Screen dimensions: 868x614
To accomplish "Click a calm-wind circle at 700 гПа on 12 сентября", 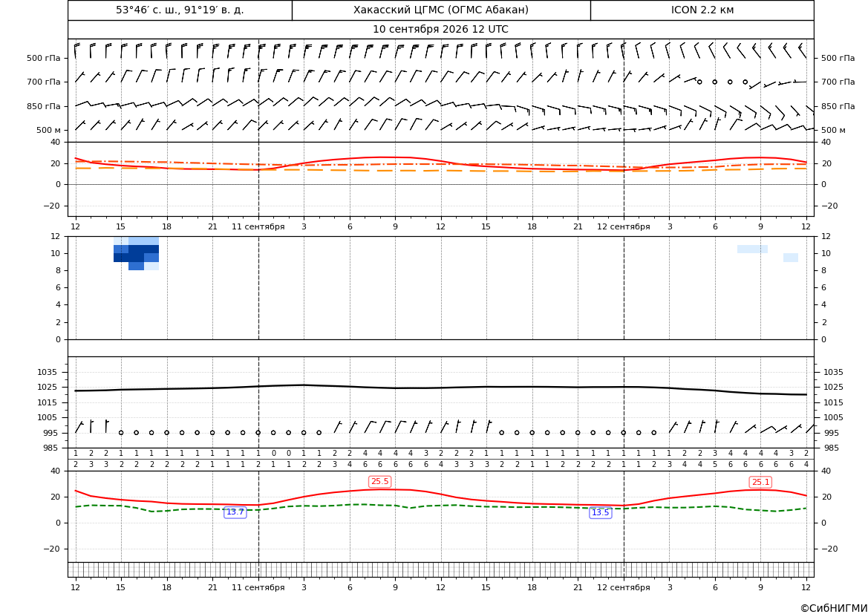I will pyautogui.click(x=714, y=82).
